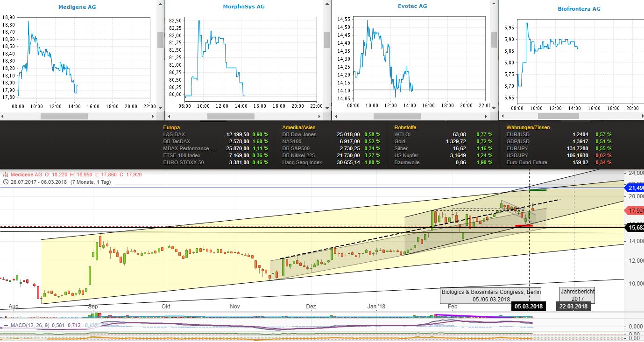The image size is (644, 342).
Task: Select the L&S DAX quote row
Action: tap(173, 134)
